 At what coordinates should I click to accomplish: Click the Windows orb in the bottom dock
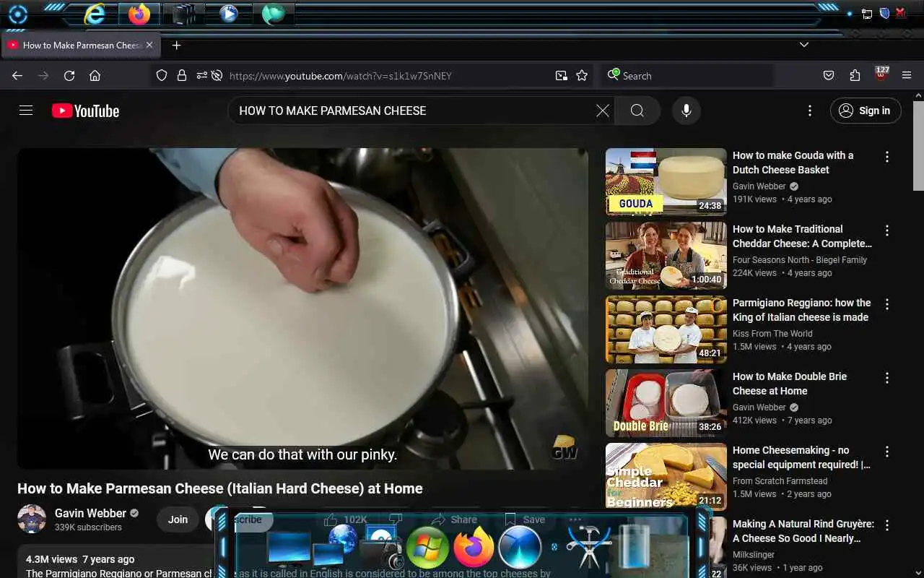tap(427, 548)
